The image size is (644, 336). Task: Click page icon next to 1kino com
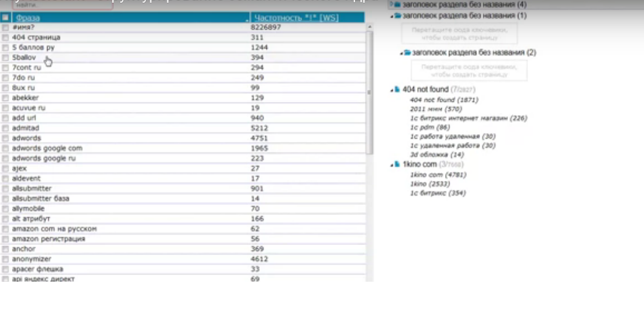click(397, 164)
